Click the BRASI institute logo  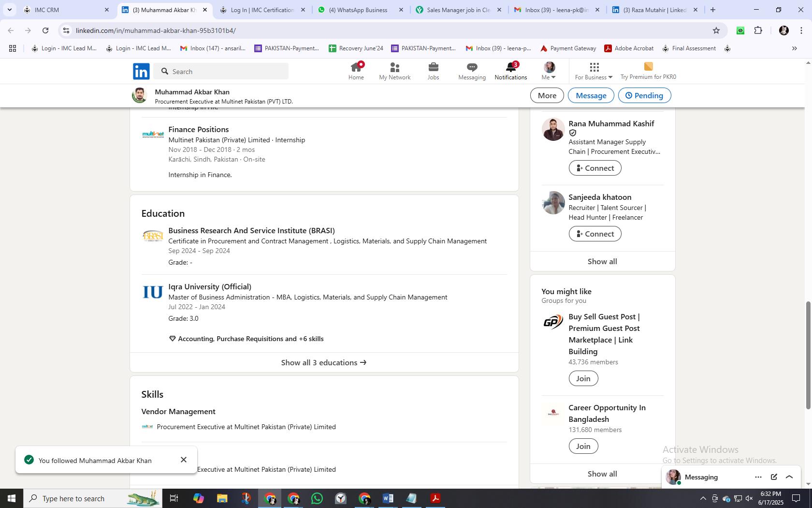pos(153,236)
